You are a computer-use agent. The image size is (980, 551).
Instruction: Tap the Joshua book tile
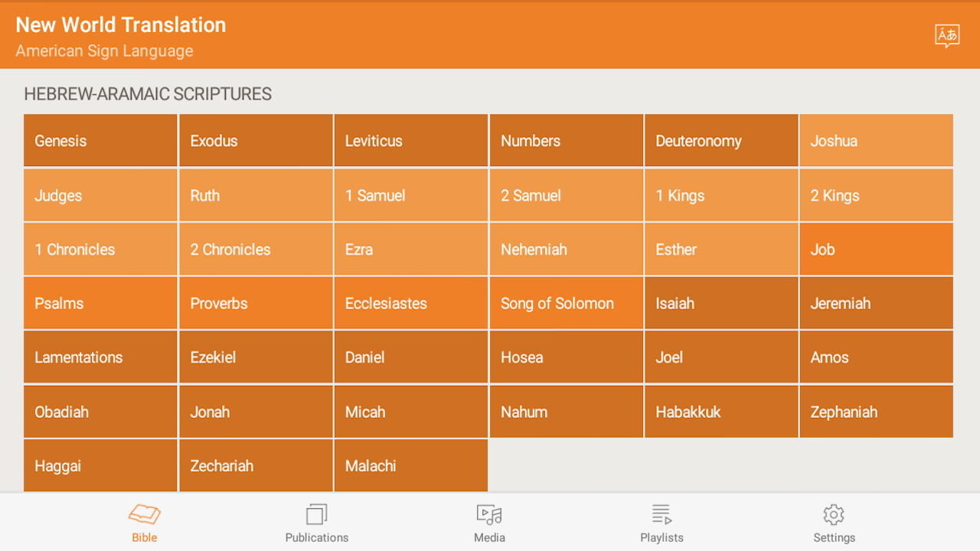click(876, 141)
